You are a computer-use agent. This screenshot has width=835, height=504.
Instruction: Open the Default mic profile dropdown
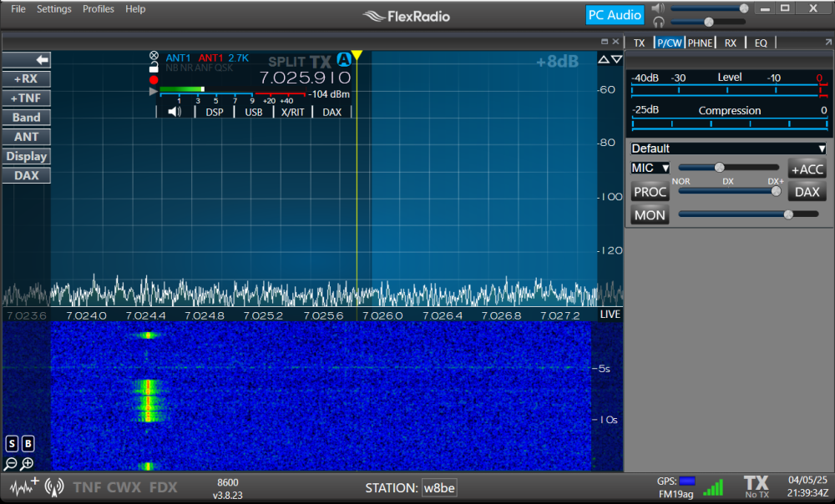[x=728, y=149]
